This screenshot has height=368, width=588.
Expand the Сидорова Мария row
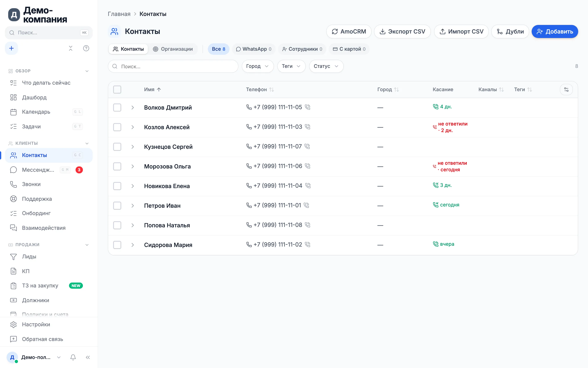click(x=133, y=245)
